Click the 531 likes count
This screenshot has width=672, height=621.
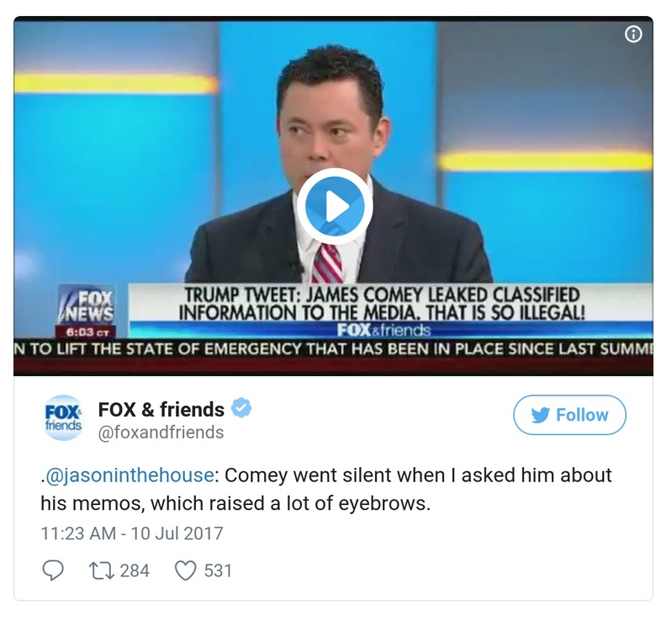[218, 571]
